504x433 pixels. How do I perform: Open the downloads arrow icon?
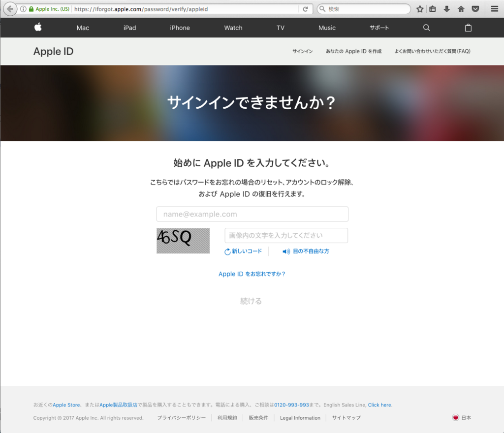(x=447, y=9)
